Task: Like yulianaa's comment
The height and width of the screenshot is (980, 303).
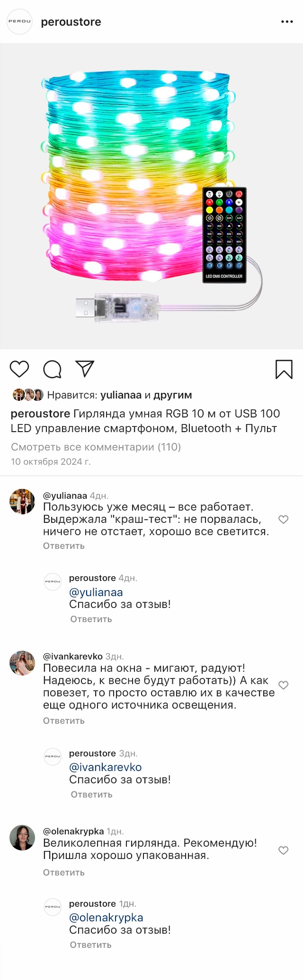Action: (x=283, y=520)
